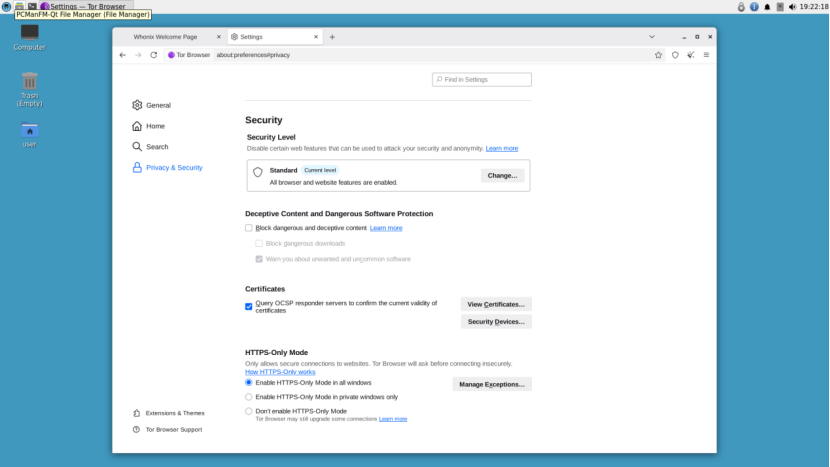Open Learn more under Don't enable HTTPS-Only

[x=393, y=419]
